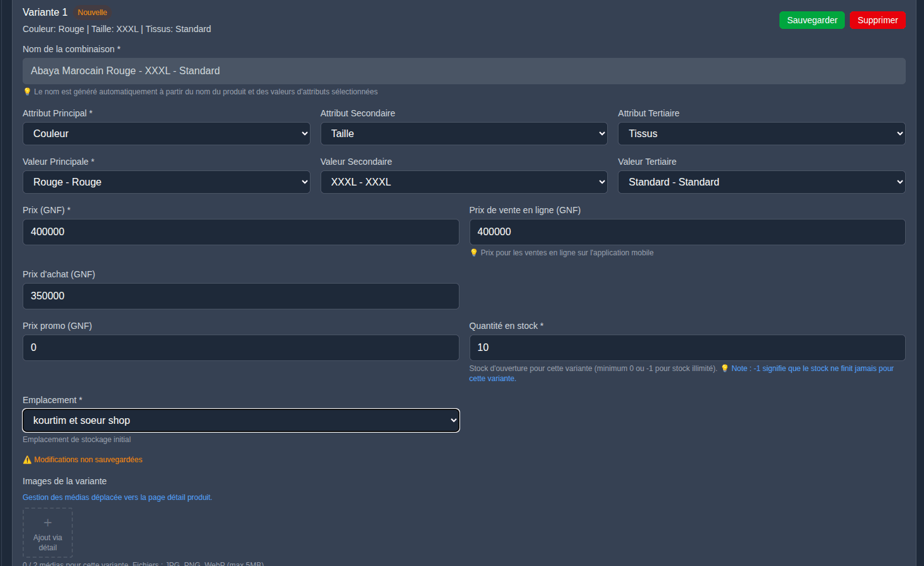Open the Valeur Secondaire XXXL dropdown
The height and width of the screenshot is (566, 924).
tap(463, 182)
